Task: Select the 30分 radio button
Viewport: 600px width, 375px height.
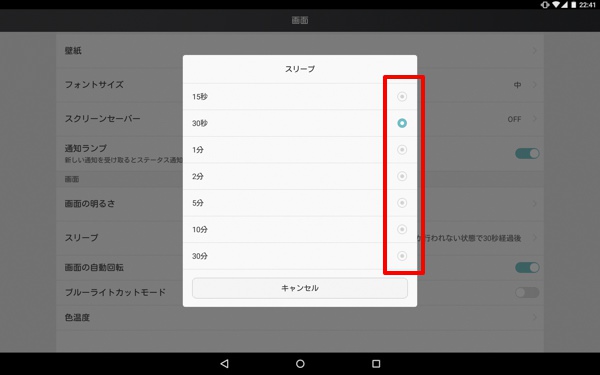Action: [x=402, y=256]
